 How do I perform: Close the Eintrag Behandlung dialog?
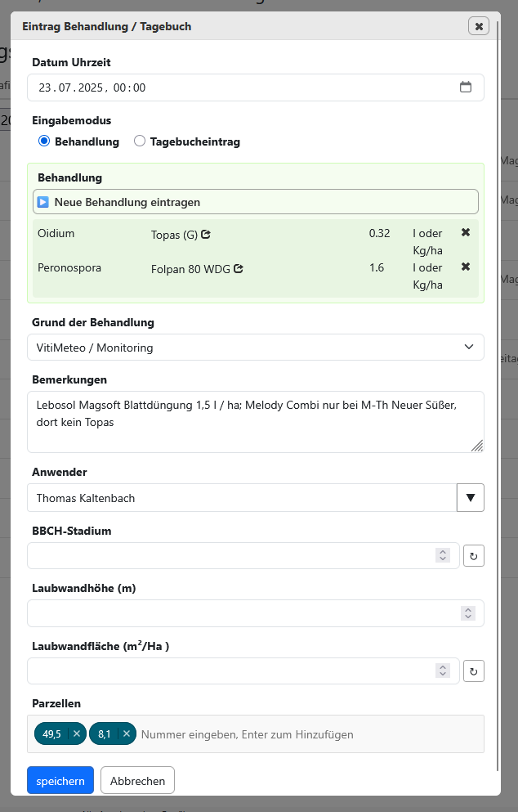click(479, 26)
